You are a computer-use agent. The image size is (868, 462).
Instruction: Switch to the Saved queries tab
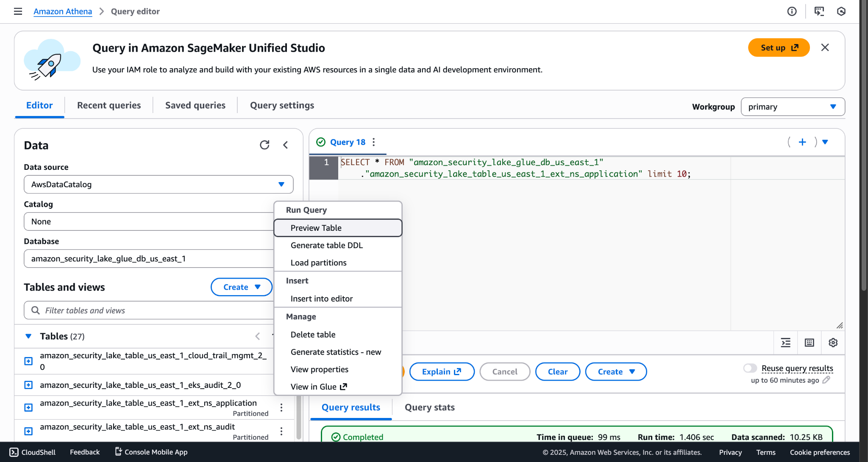click(x=195, y=105)
